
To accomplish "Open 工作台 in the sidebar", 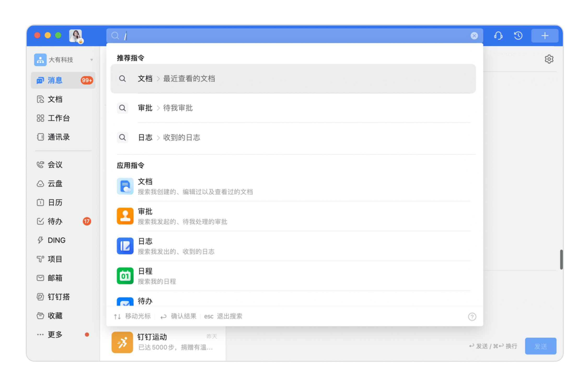I will (63, 118).
